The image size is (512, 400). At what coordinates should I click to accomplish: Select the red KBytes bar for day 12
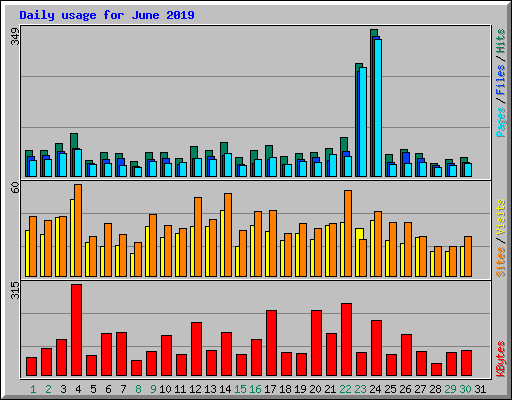coord(196,349)
